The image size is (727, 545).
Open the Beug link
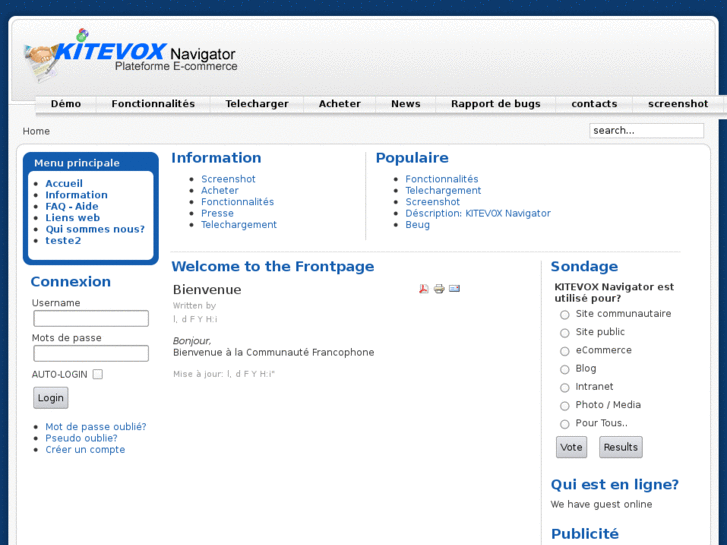[x=418, y=224]
